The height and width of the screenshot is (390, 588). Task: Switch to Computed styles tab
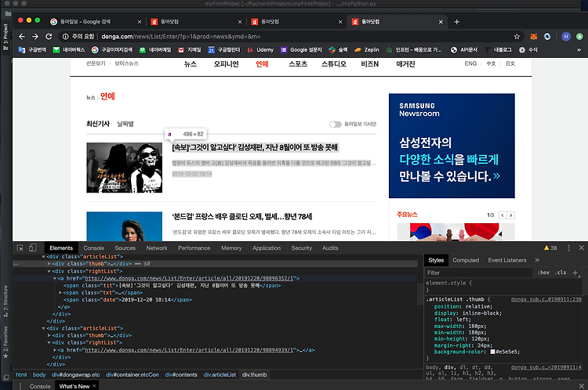(x=466, y=260)
